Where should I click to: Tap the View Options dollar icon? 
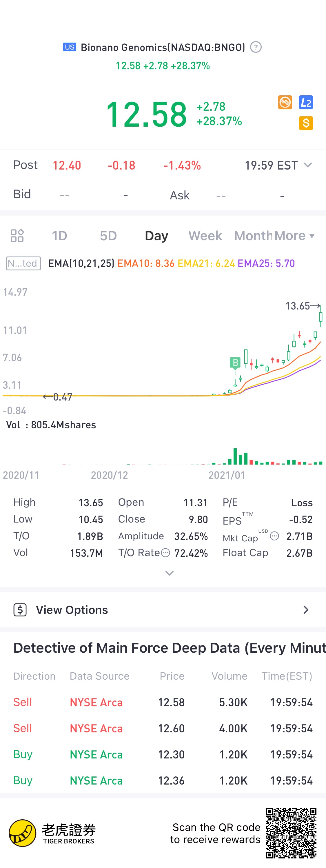pyautogui.click(x=20, y=610)
